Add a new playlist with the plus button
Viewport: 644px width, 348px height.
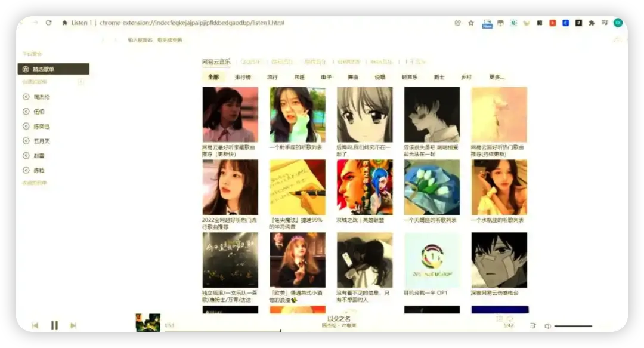coord(81,82)
